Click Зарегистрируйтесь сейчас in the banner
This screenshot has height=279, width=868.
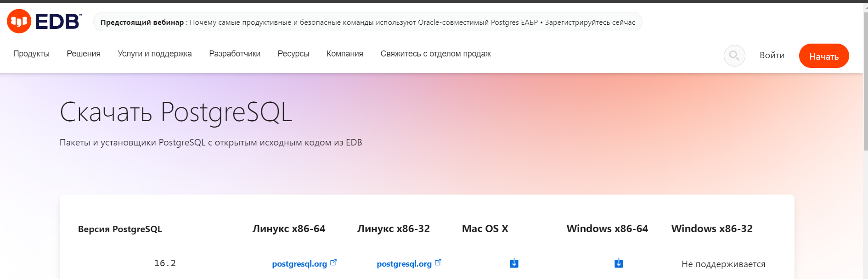coord(590,22)
